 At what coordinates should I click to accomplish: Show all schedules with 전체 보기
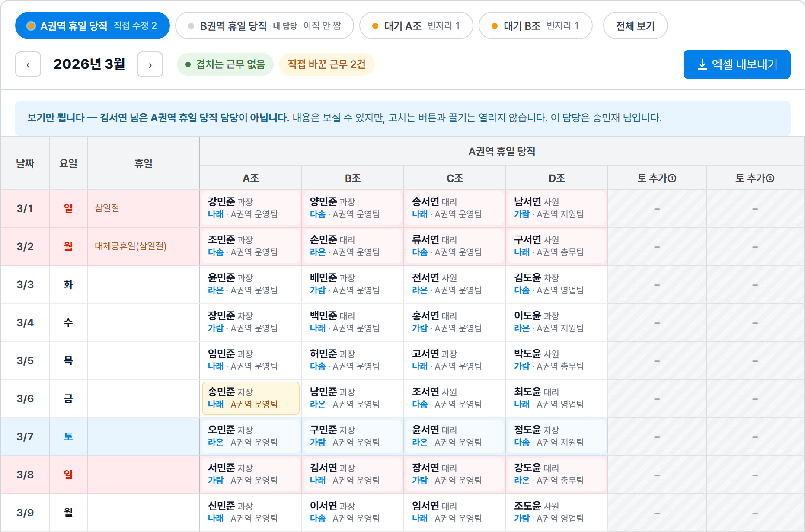(x=635, y=25)
